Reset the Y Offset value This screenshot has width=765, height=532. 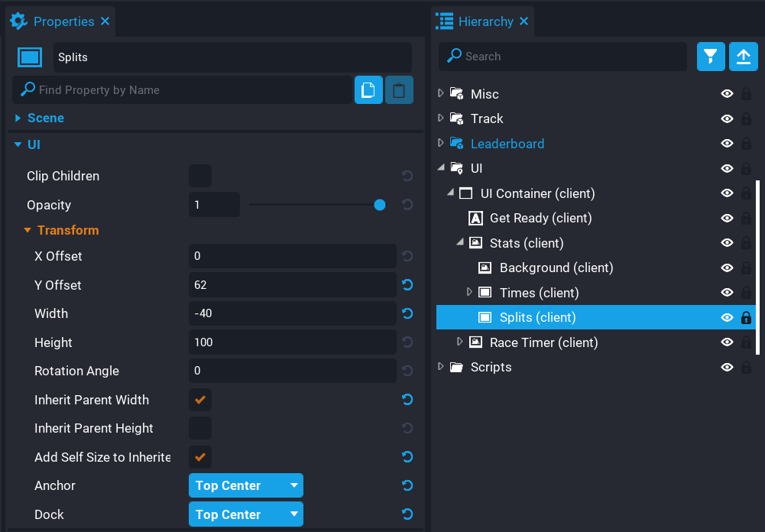(x=407, y=285)
